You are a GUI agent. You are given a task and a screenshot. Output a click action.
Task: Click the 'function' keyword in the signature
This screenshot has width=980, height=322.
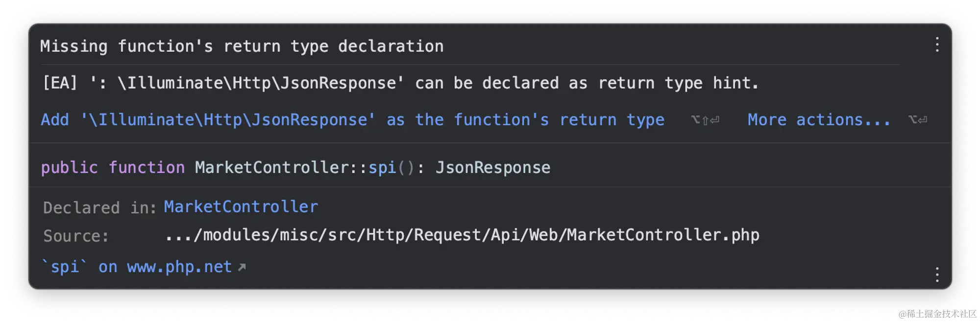pos(147,168)
